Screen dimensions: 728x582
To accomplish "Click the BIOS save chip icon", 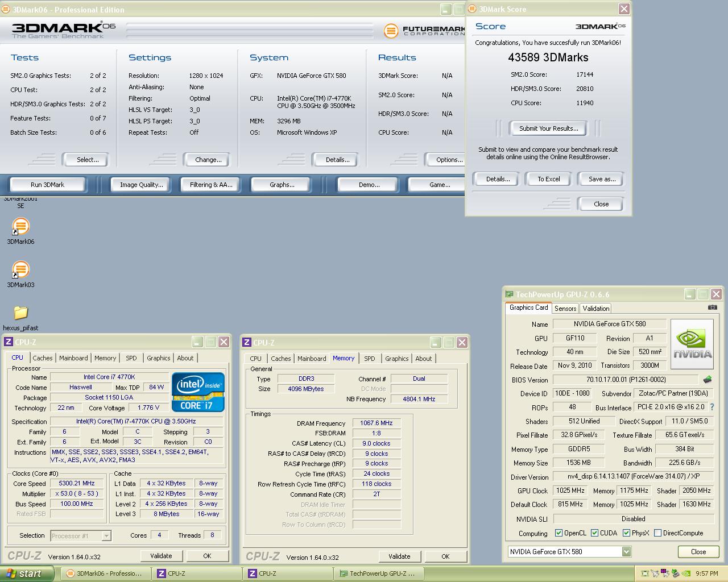I will tap(708, 380).
